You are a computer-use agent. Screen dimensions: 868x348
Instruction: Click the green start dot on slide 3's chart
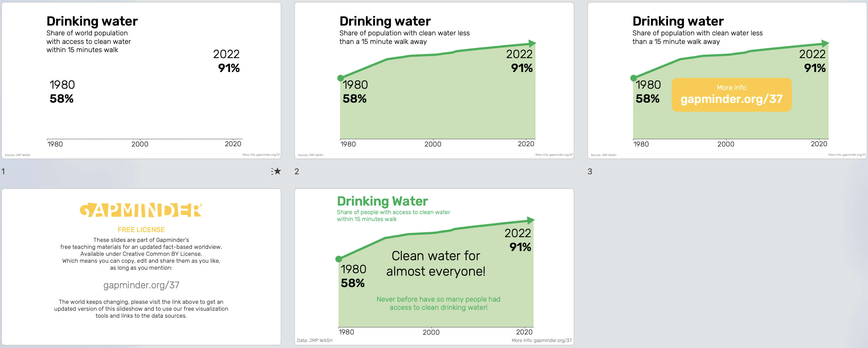[x=633, y=78]
